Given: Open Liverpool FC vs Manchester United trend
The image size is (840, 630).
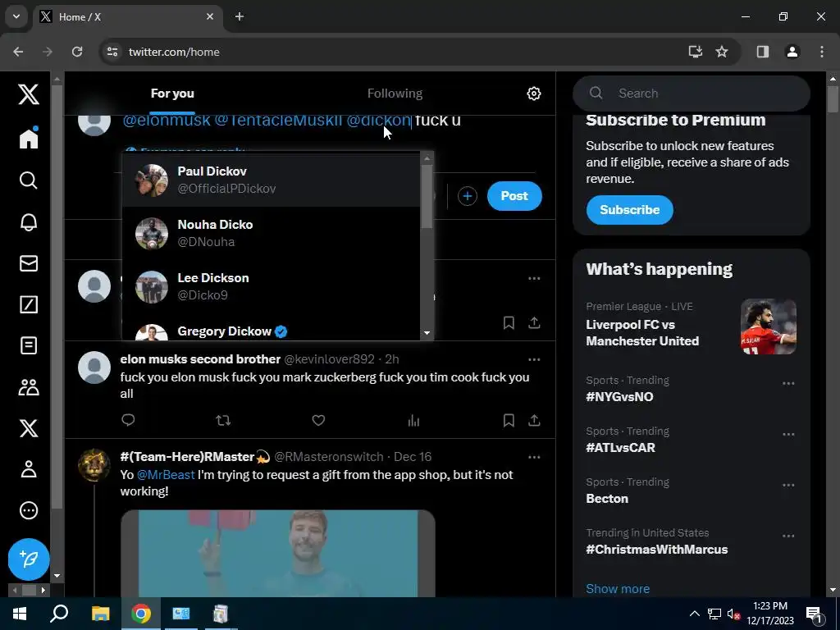Looking at the screenshot, I should pyautogui.click(x=642, y=333).
